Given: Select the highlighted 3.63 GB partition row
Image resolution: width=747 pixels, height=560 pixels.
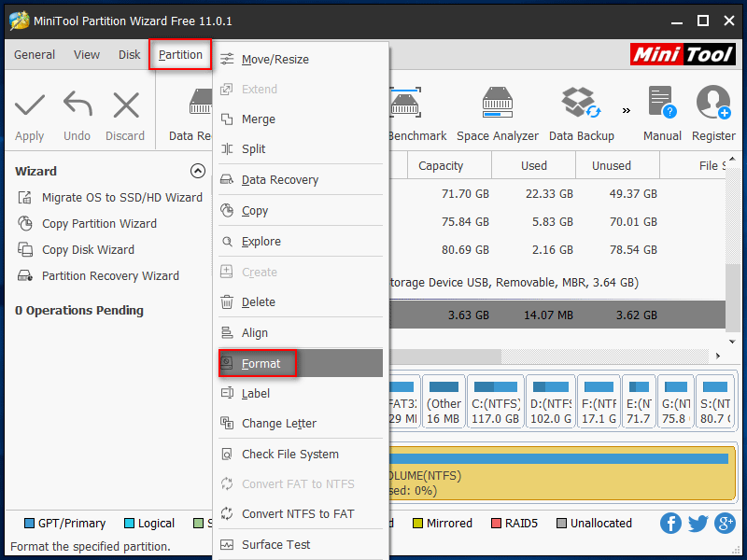Looking at the screenshot, I should [x=557, y=315].
